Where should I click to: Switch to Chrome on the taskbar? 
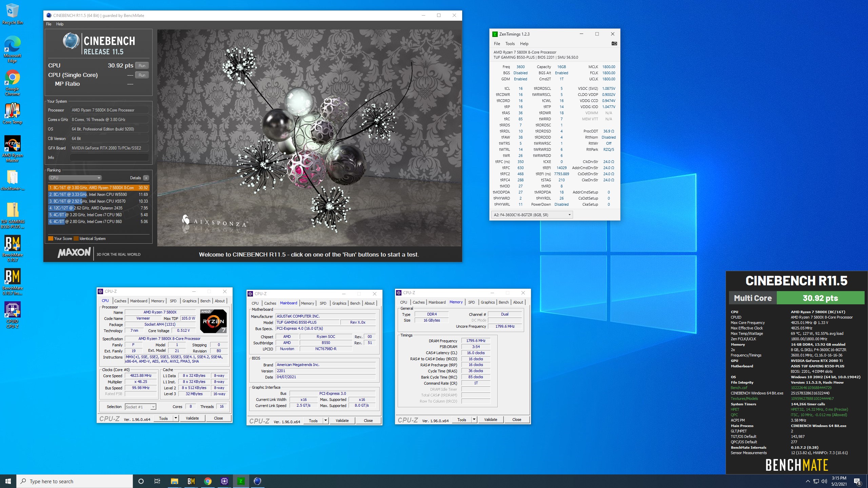pos(208,481)
